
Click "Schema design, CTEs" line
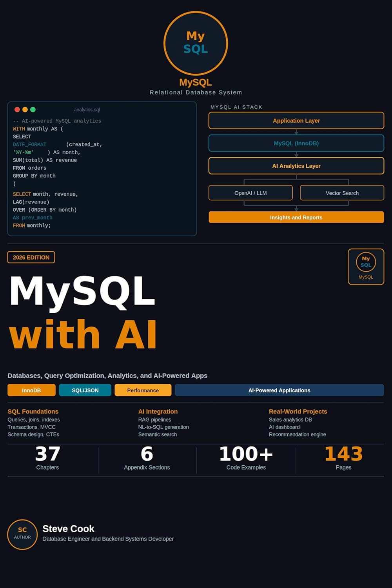coord(33,435)
